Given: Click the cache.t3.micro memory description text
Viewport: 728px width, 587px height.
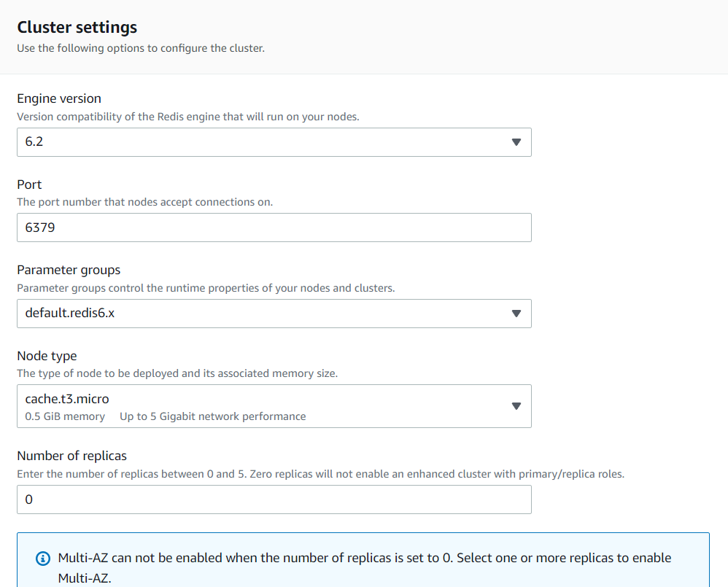Looking at the screenshot, I should pyautogui.click(x=165, y=416).
